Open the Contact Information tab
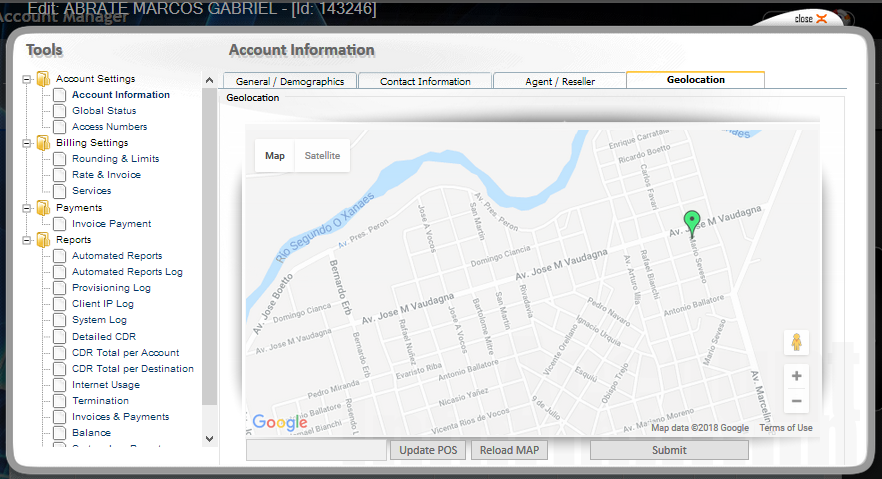This screenshot has height=479, width=882. tap(425, 81)
